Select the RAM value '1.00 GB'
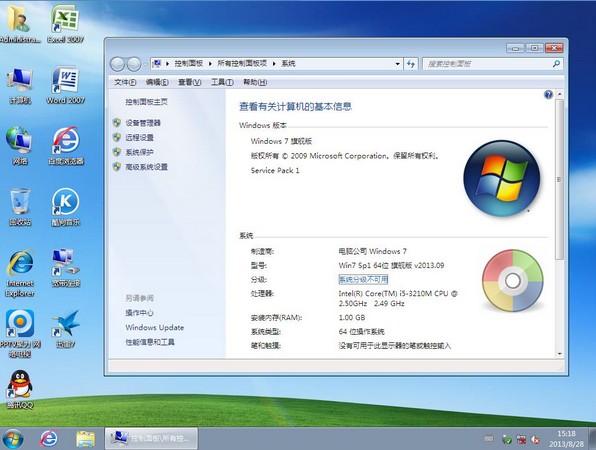This screenshot has height=450, width=596. [x=352, y=318]
